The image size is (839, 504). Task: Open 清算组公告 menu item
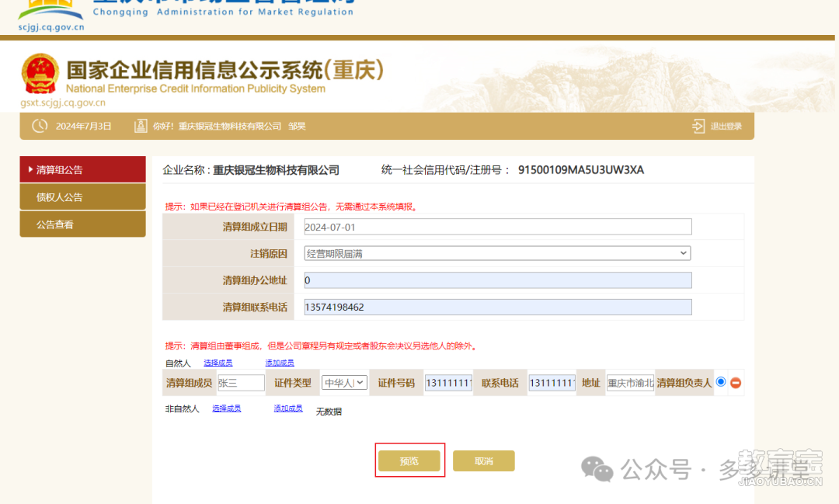tap(83, 169)
